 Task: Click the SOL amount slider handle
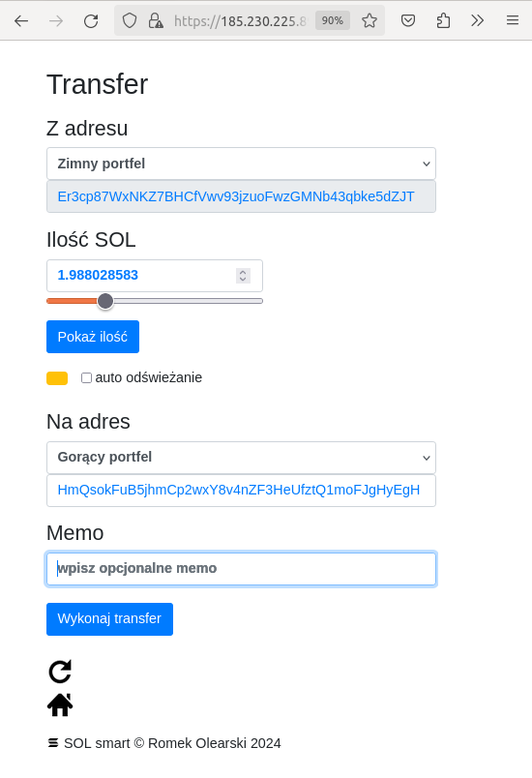[105, 301]
